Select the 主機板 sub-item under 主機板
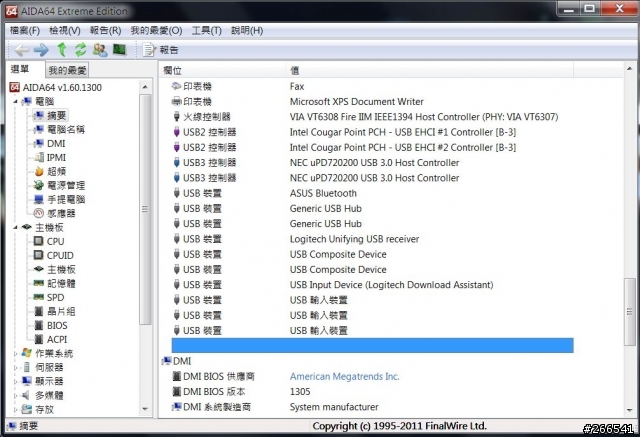Viewport: 640px width, 437px height. (55, 269)
